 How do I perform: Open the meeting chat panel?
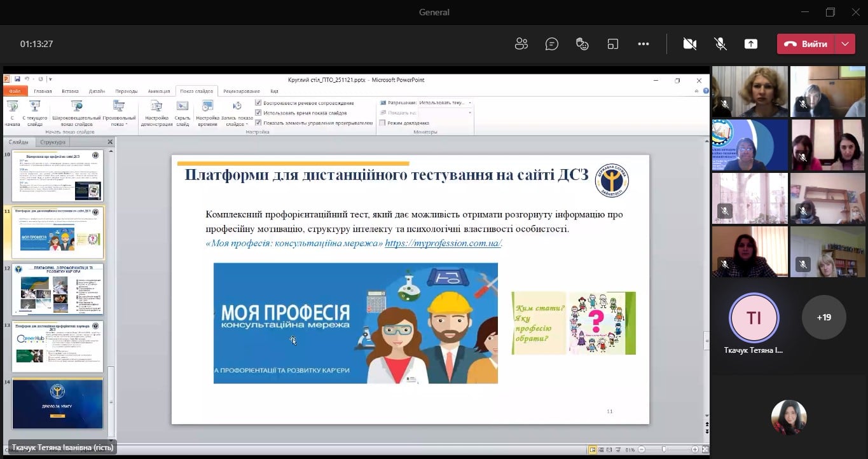click(x=552, y=44)
